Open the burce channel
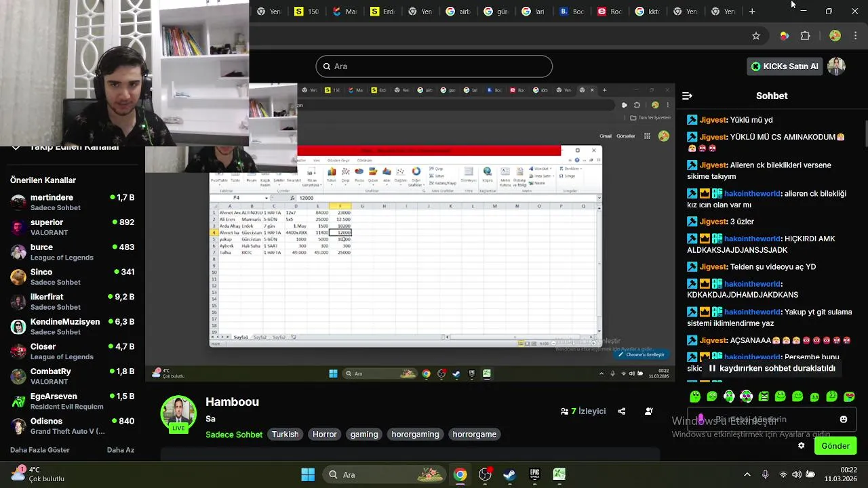 click(73, 252)
